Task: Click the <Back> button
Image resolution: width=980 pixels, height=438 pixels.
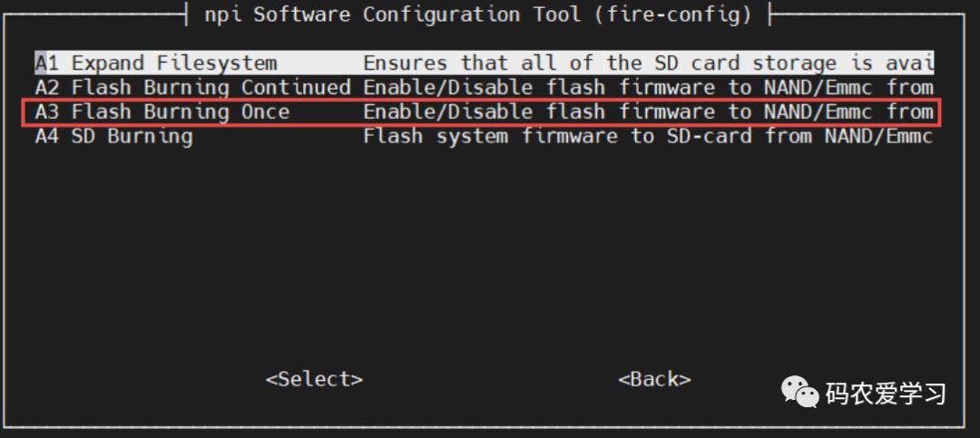Action: [x=654, y=379]
